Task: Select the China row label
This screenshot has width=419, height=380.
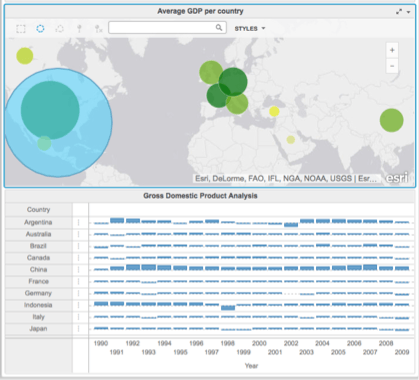Action: 38,269
